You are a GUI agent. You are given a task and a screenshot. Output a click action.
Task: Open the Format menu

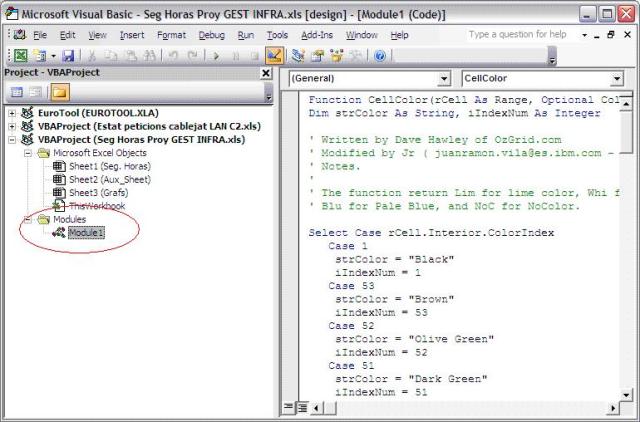click(171, 35)
